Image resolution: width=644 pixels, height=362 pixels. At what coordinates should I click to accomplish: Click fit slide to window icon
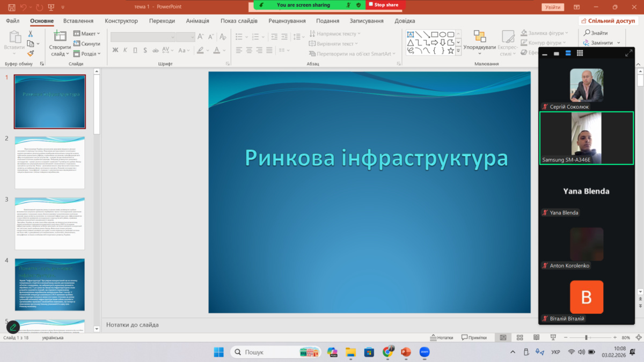click(638, 338)
